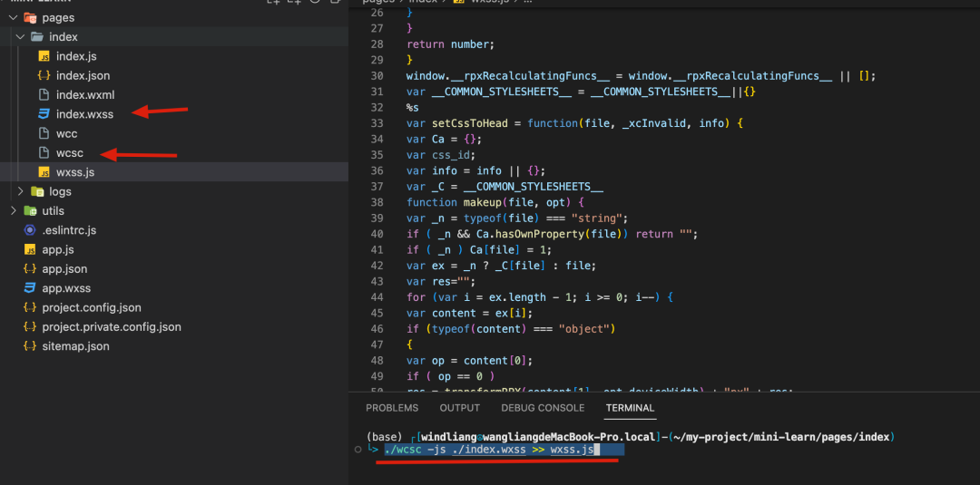Click the file icon beside wcc
This screenshot has height=485, width=980.
(x=44, y=133)
